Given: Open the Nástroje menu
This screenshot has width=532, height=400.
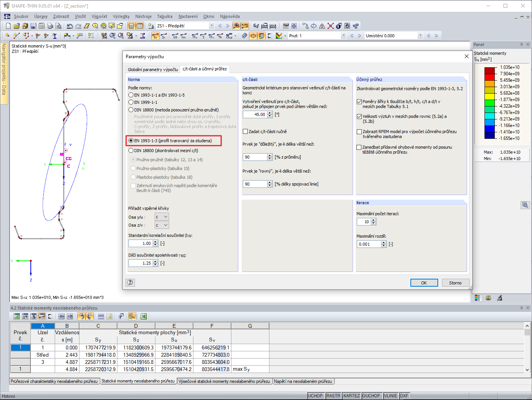Looking at the screenshot, I should click(x=143, y=16).
